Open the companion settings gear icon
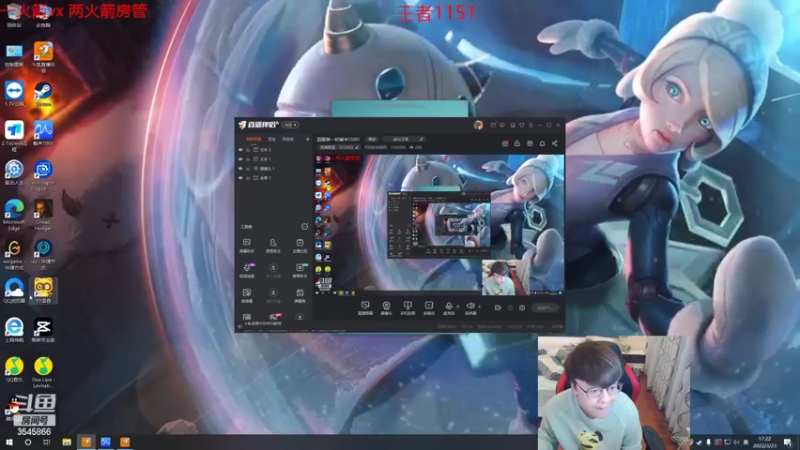The image size is (800, 450). (522, 308)
